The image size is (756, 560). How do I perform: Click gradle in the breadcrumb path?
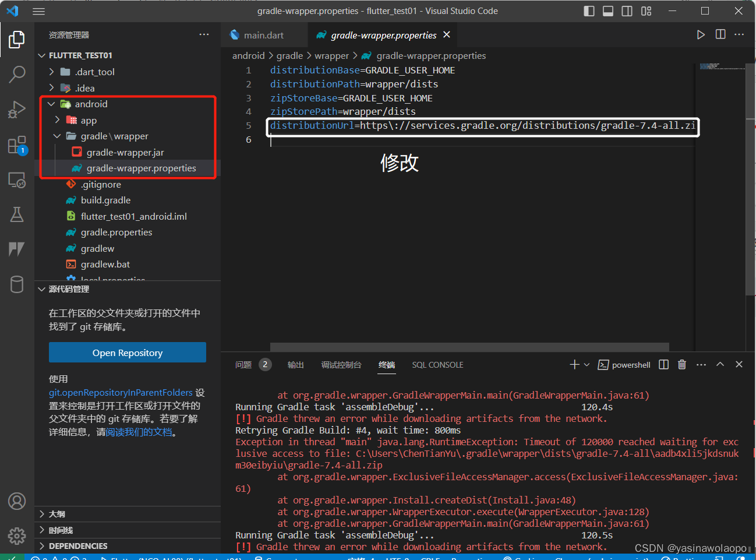point(289,55)
